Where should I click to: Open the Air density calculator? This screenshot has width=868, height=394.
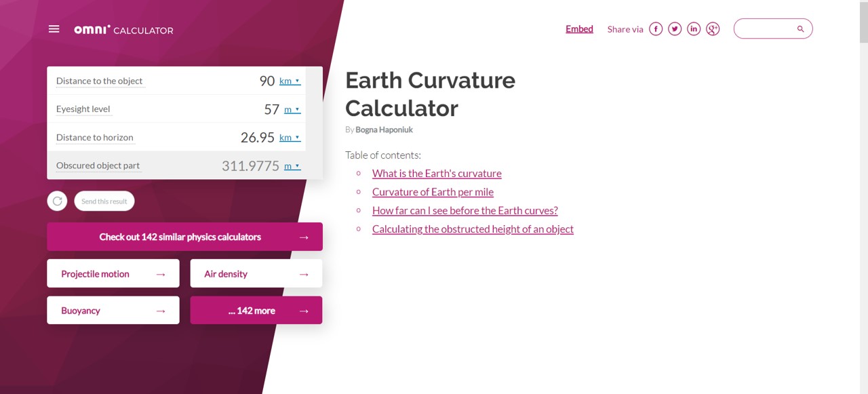tap(256, 274)
